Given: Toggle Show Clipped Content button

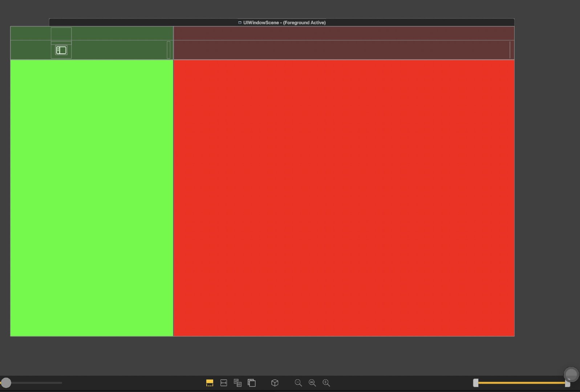Looking at the screenshot, I should pyautogui.click(x=210, y=383).
